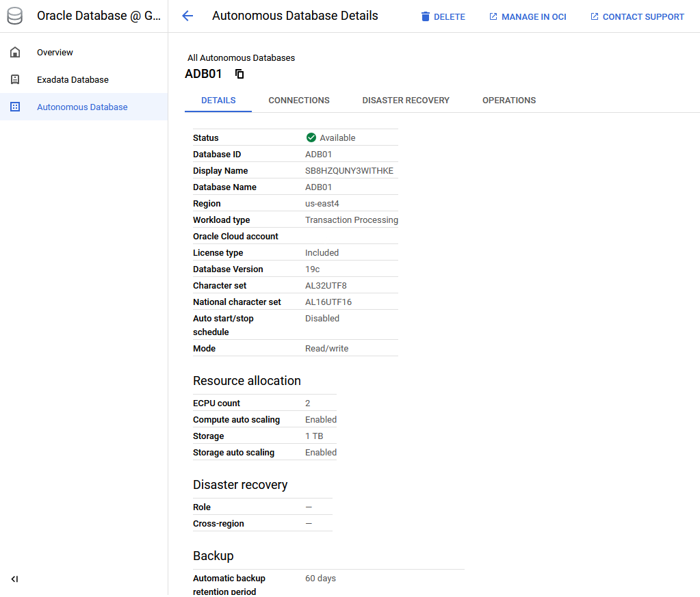Click the License type value Included
This screenshot has height=597, width=700.
coord(322,252)
